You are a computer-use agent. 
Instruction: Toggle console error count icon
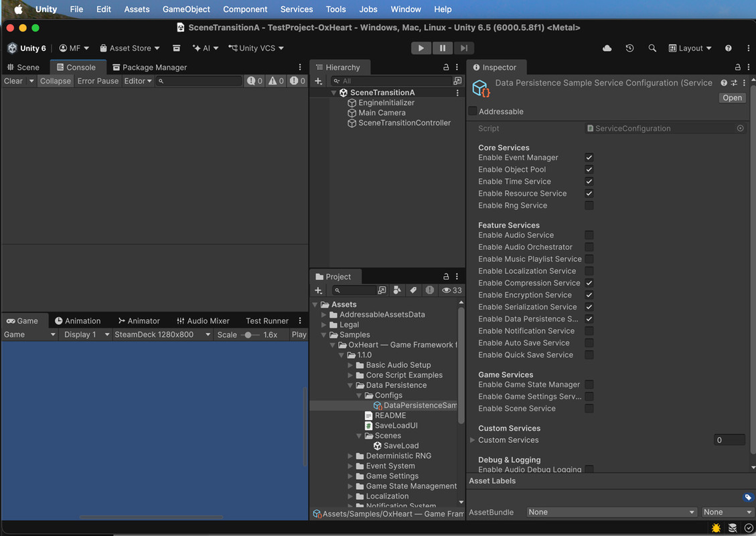click(x=297, y=81)
